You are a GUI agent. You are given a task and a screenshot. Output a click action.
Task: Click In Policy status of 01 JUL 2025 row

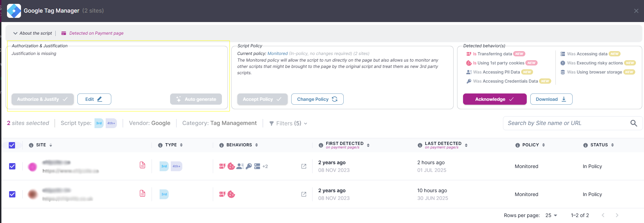(592, 166)
